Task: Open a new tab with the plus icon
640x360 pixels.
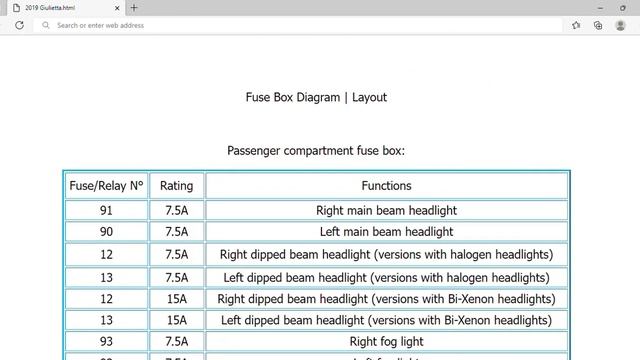Action: 134,8
